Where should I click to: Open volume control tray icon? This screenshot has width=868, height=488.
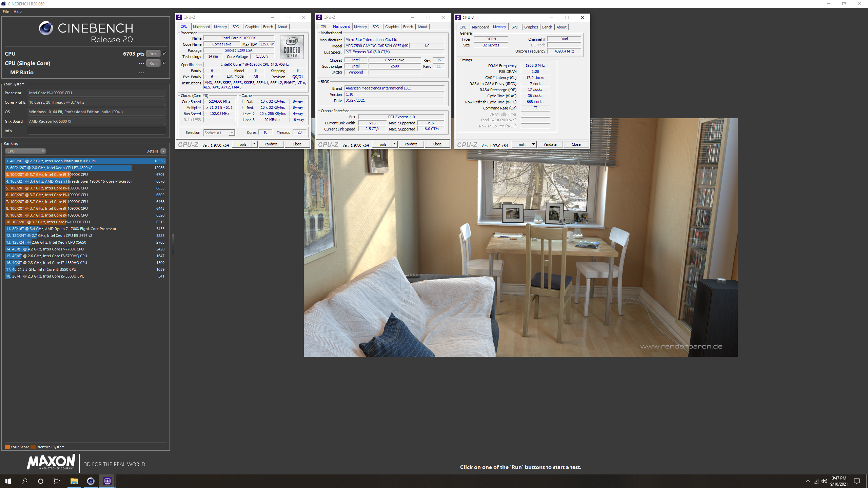pyautogui.click(x=824, y=481)
